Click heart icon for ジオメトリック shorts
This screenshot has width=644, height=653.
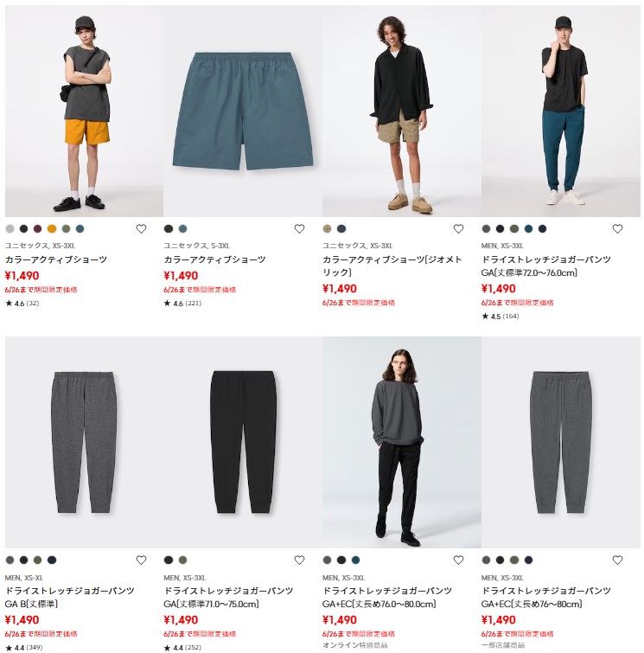[x=458, y=228]
